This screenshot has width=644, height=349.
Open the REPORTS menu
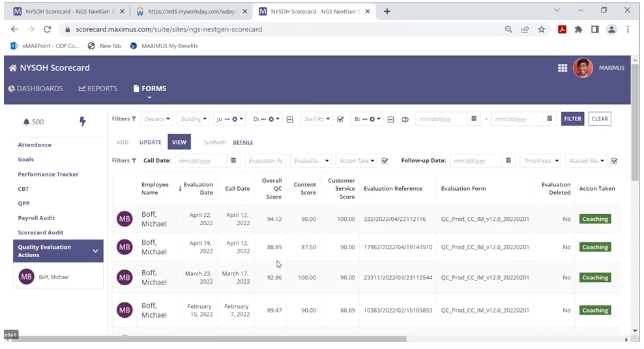click(x=98, y=89)
